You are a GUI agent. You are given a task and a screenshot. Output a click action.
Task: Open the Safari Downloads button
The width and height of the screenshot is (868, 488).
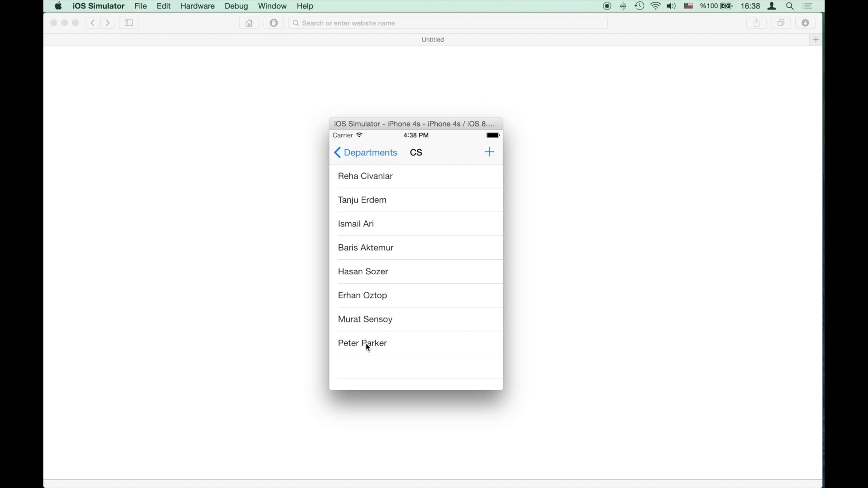coord(805,23)
